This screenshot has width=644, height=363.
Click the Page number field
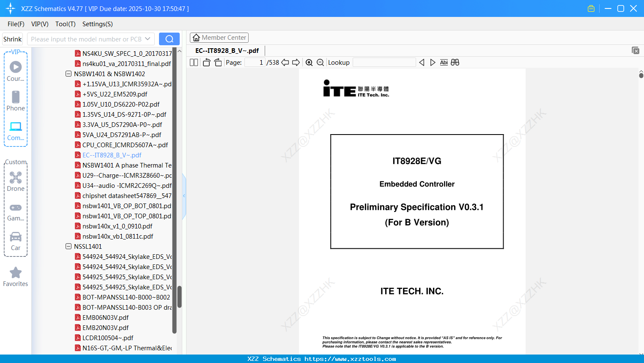(255, 63)
